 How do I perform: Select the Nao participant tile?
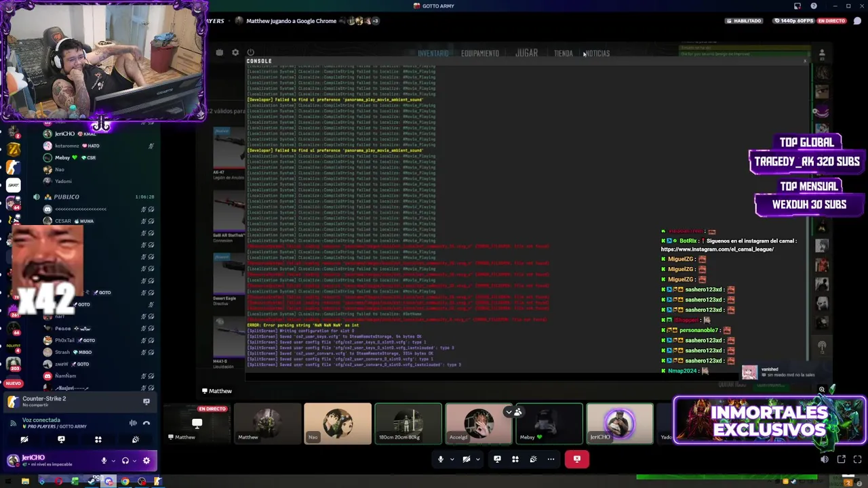point(338,424)
